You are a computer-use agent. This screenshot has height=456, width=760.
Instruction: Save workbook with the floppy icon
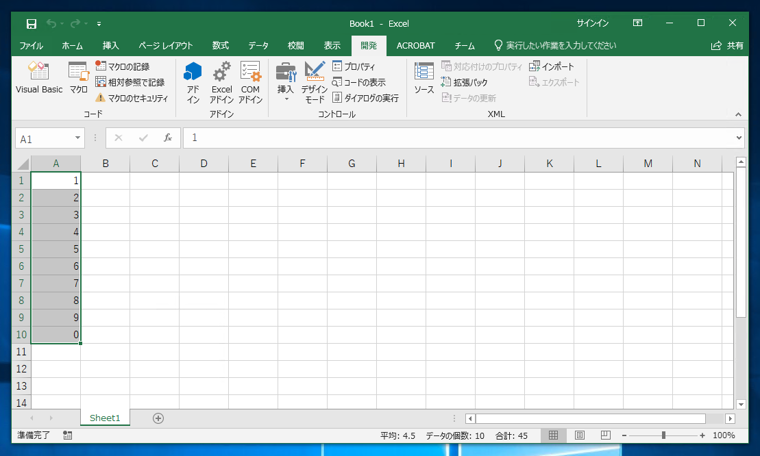32,23
